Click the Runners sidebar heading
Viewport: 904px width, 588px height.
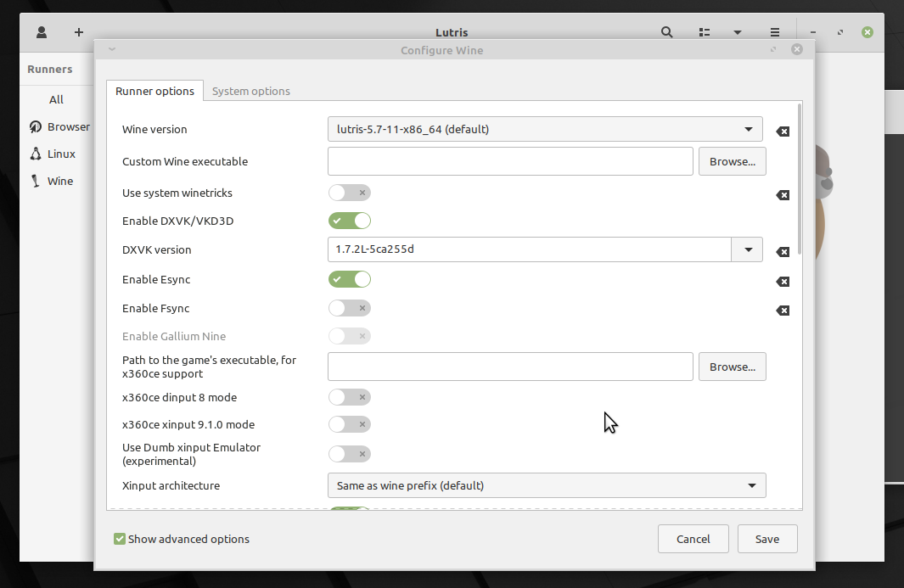click(x=50, y=70)
